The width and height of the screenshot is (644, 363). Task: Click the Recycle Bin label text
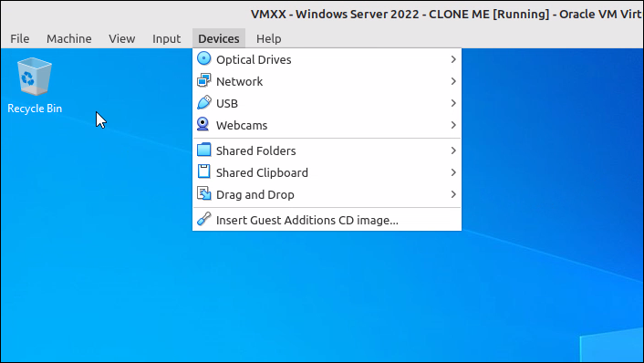click(x=35, y=109)
